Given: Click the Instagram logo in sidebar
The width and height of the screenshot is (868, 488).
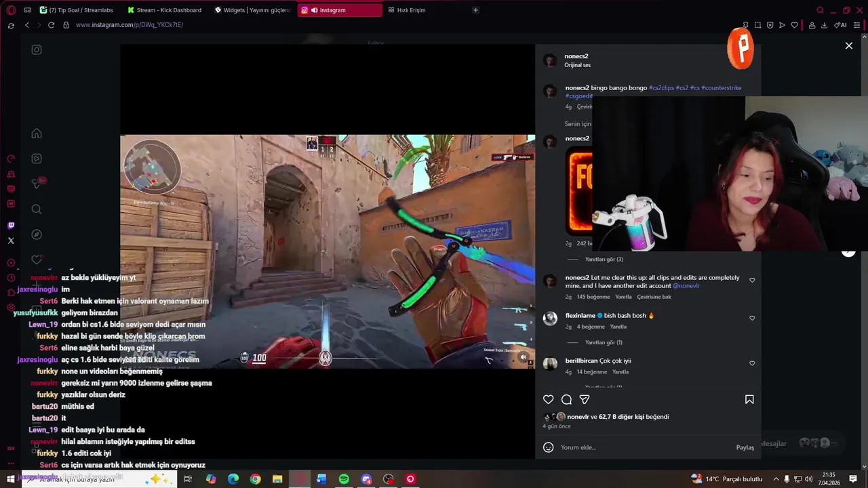Looking at the screenshot, I should (x=37, y=49).
